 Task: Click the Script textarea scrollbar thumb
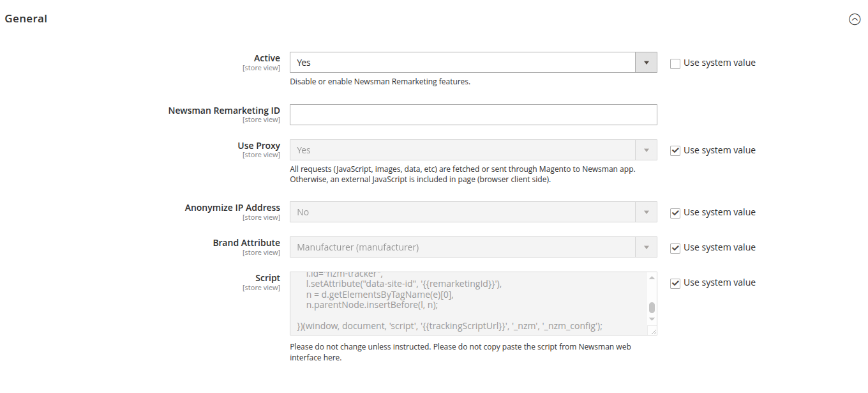(652, 307)
